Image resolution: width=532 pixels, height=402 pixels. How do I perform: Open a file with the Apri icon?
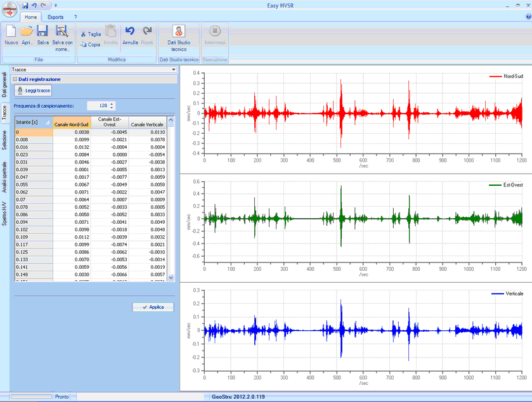27,31
